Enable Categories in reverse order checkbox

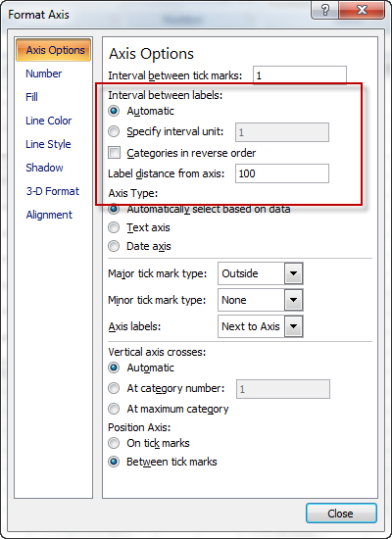[x=114, y=152]
